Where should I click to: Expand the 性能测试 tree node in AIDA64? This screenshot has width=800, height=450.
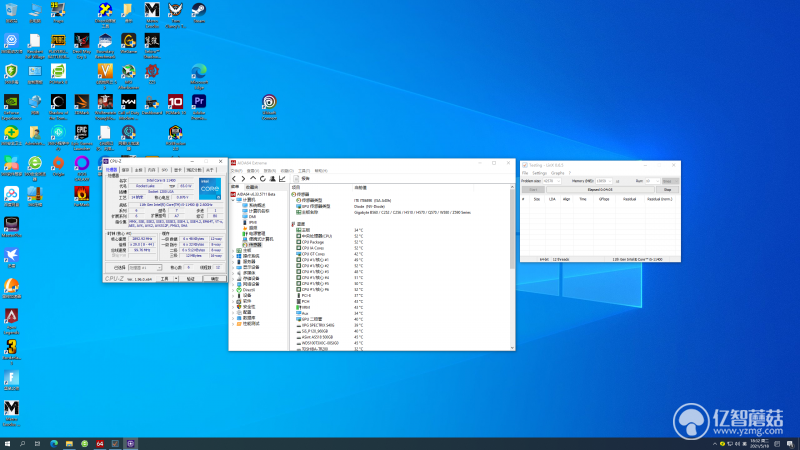234,323
